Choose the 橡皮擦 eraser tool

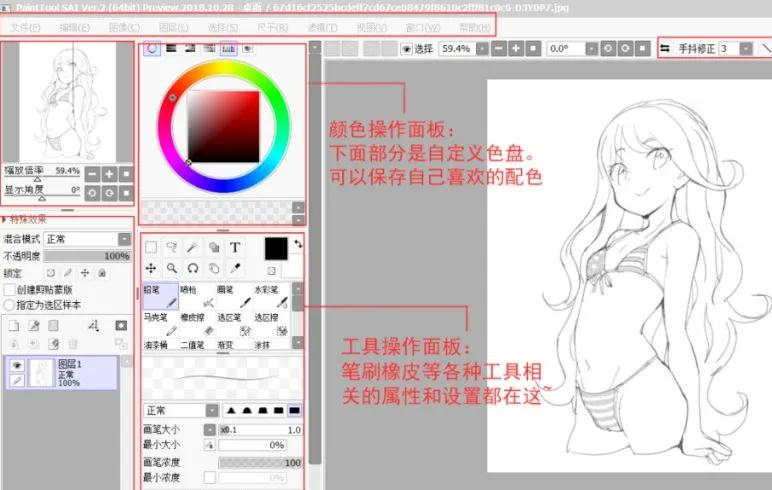tap(197, 324)
